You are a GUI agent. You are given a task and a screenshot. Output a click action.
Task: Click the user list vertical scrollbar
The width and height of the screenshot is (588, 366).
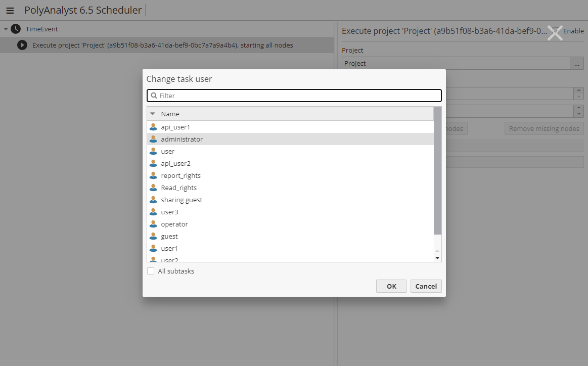coord(437,172)
